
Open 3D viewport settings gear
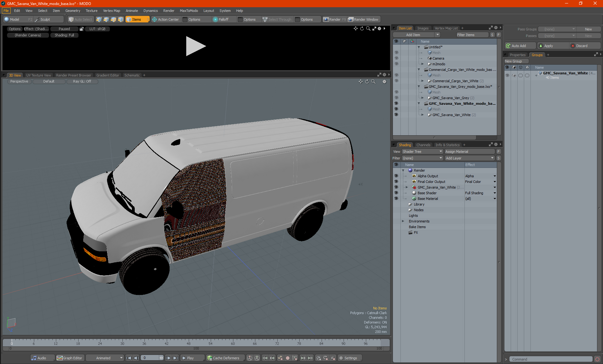tap(384, 82)
